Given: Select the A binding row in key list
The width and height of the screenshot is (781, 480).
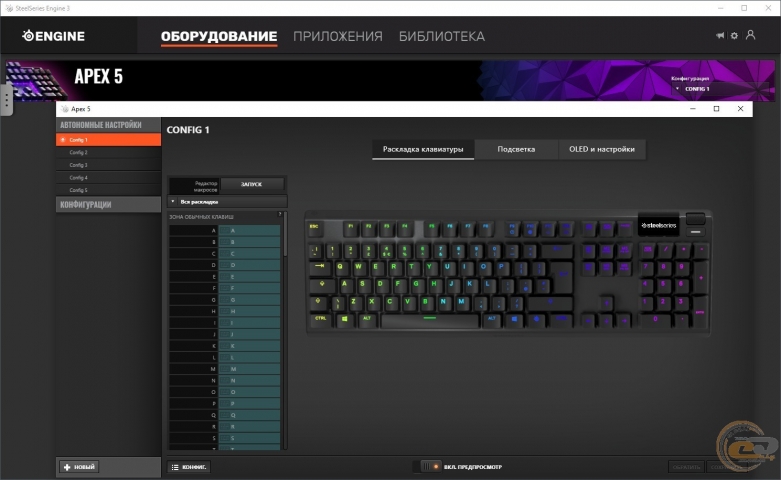Looking at the screenshot, I should pyautogui.click(x=225, y=231).
